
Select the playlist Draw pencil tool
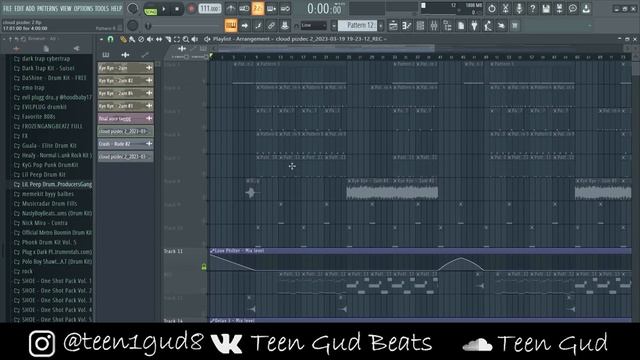coord(123,39)
